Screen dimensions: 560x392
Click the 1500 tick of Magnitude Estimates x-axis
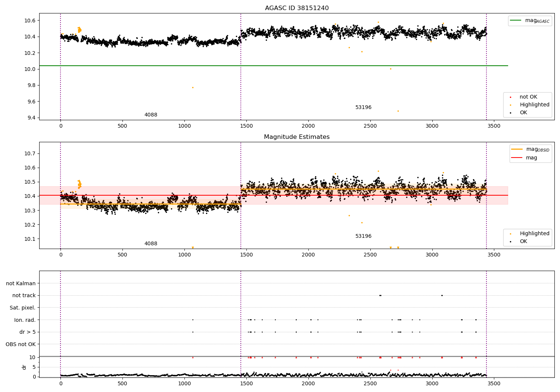point(246,255)
